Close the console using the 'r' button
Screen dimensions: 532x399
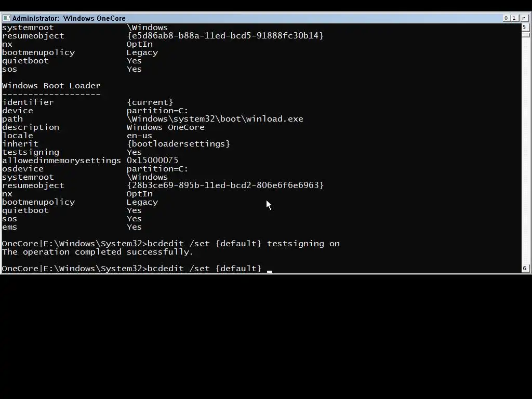524,18
